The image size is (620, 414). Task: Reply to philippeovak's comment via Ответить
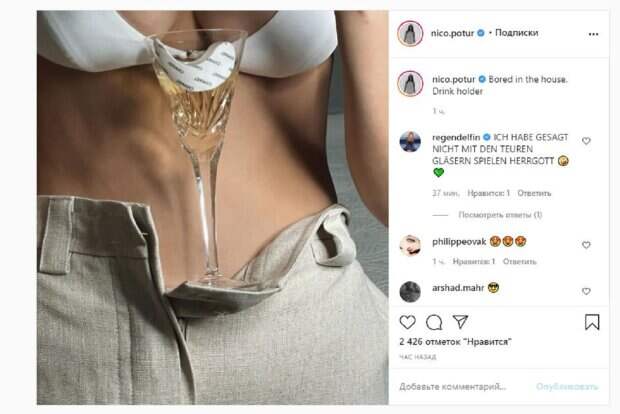tap(520, 262)
